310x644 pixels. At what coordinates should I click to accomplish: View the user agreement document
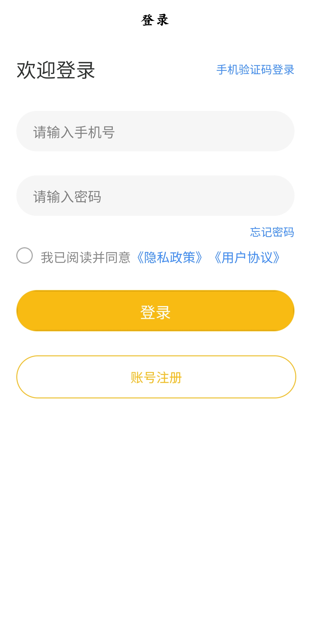click(x=247, y=257)
